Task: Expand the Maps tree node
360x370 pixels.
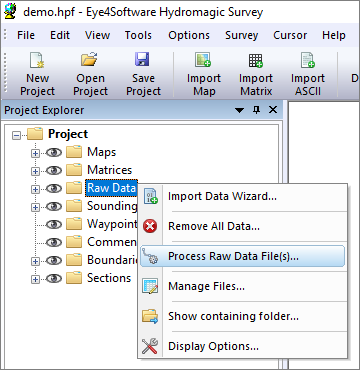Action: point(35,153)
